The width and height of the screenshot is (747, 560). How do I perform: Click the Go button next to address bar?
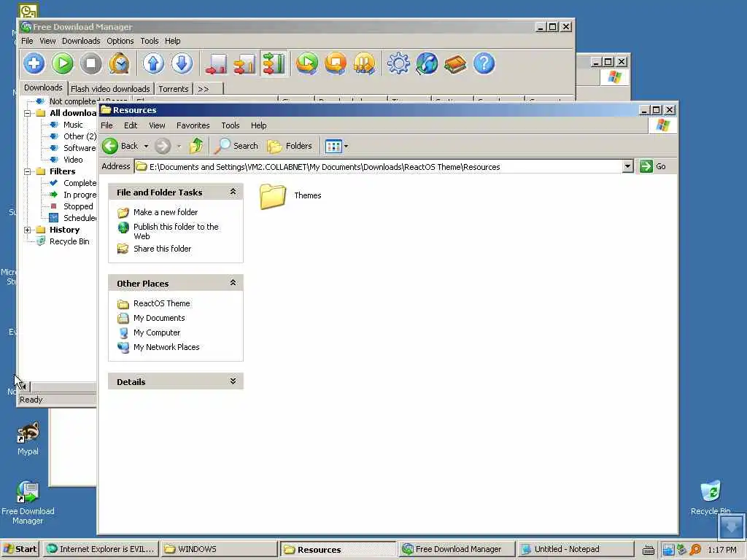click(653, 166)
